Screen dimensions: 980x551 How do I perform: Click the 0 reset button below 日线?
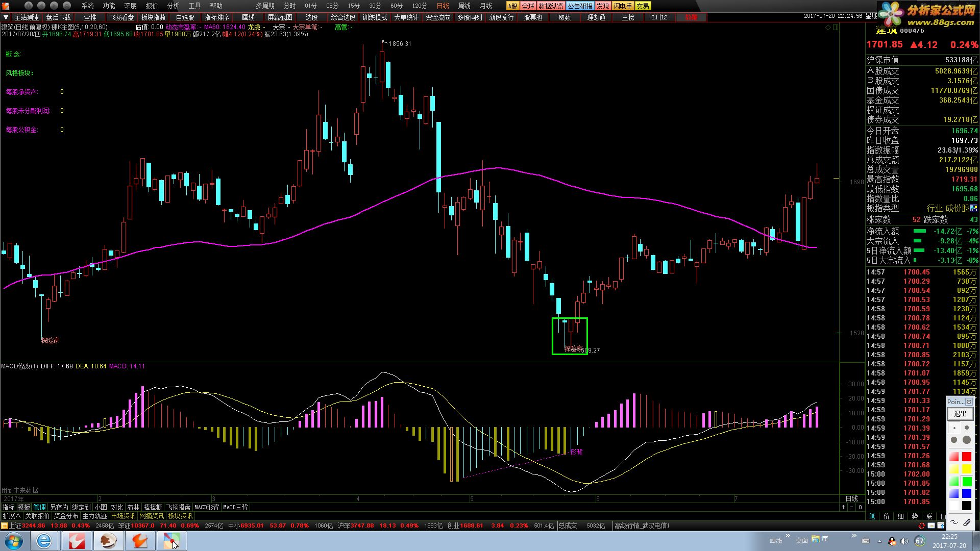coord(860,507)
